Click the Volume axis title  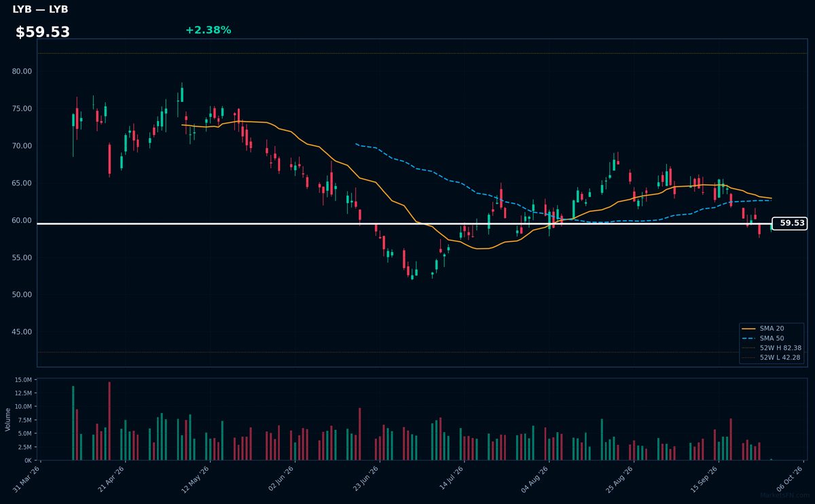tap(7, 419)
